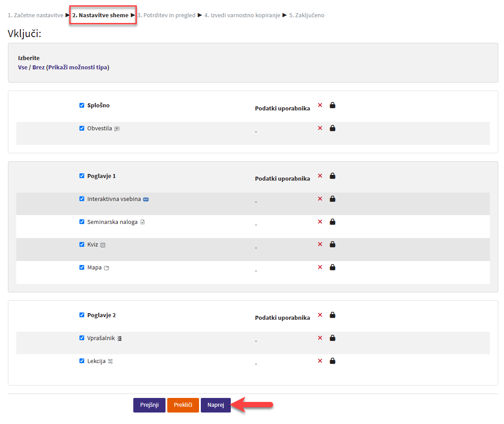This screenshot has width=504, height=424.
Task: Click the lock icon in Splošno row
Action: pyautogui.click(x=332, y=105)
